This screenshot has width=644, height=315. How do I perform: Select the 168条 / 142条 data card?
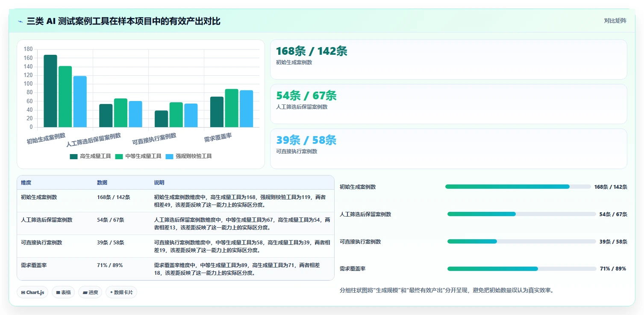click(449, 59)
